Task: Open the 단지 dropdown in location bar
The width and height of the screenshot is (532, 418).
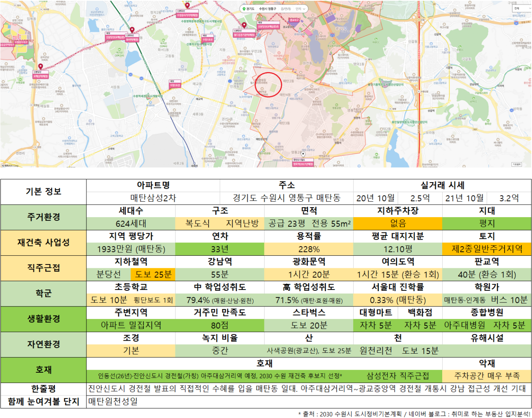Action: coord(300,9)
